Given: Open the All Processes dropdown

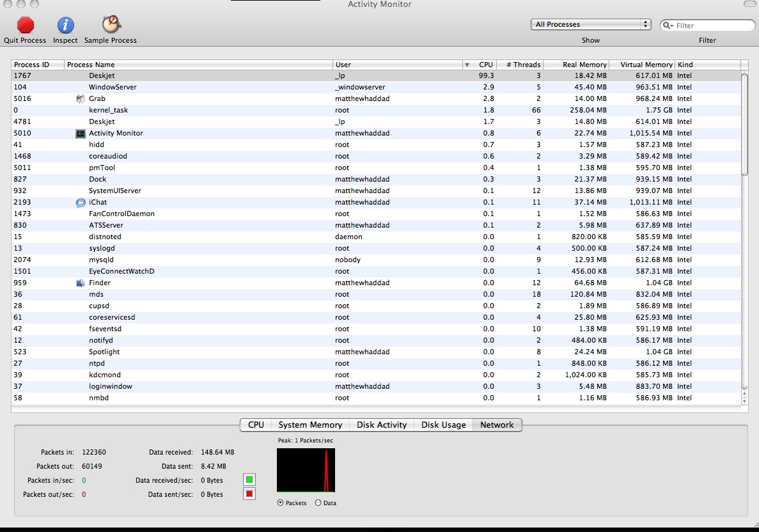Looking at the screenshot, I should coord(591,24).
